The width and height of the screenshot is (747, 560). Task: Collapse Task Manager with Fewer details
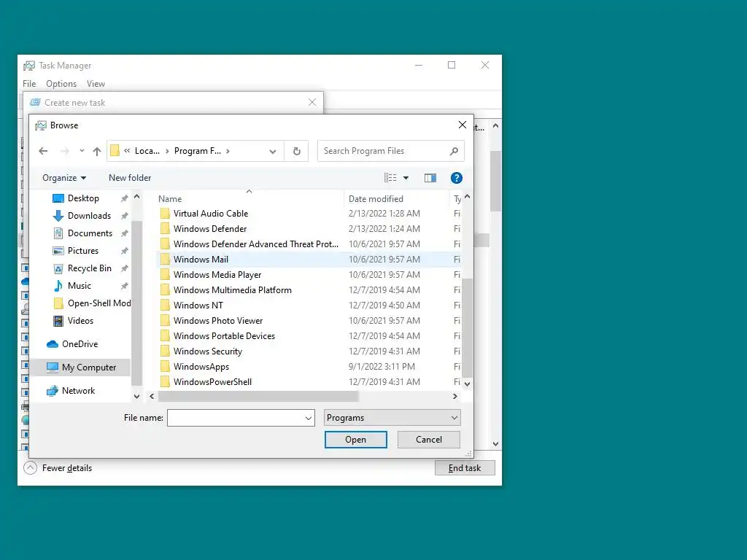(58, 468)
